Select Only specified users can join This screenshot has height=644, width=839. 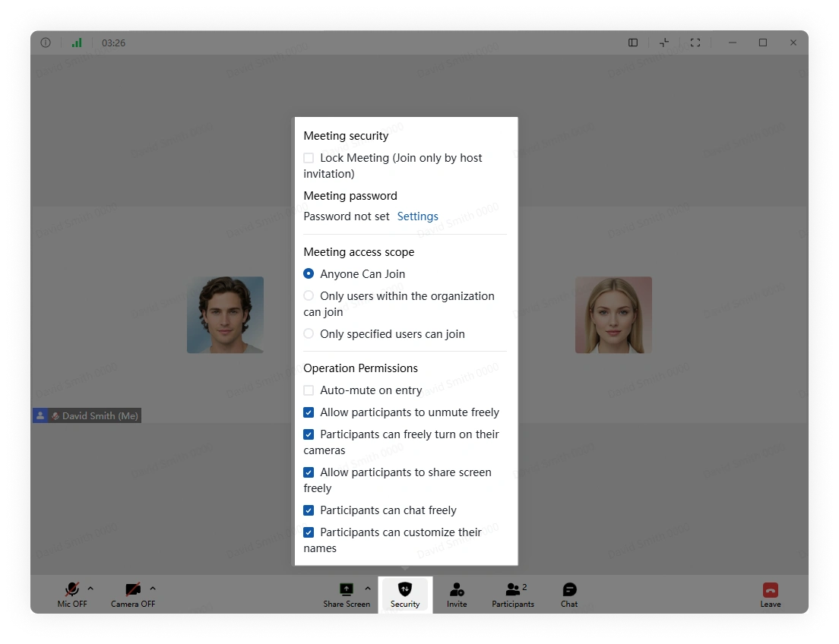click(309, 333)
